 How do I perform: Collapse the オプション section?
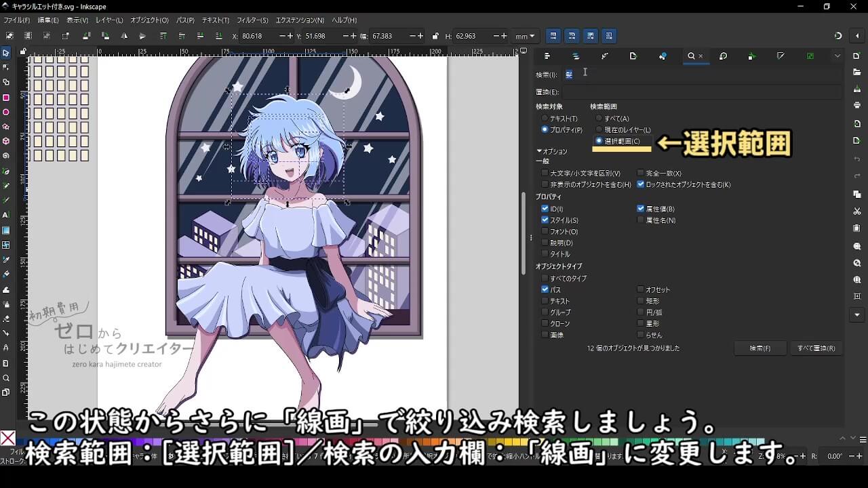(x=551, y=151)
